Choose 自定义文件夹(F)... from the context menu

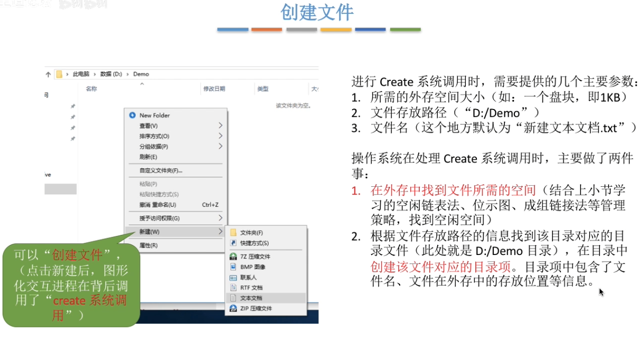pos(176,170)
